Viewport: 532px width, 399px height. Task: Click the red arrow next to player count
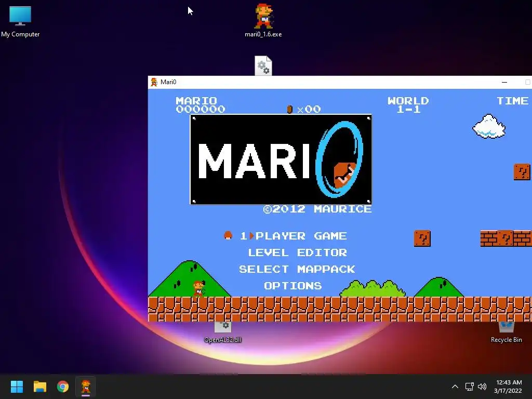[x=252, y=236]
